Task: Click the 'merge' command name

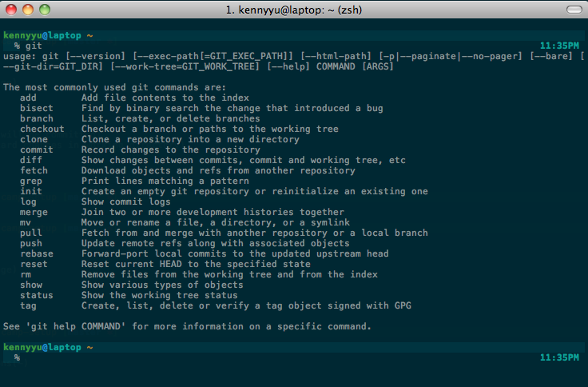Action: 34,213
